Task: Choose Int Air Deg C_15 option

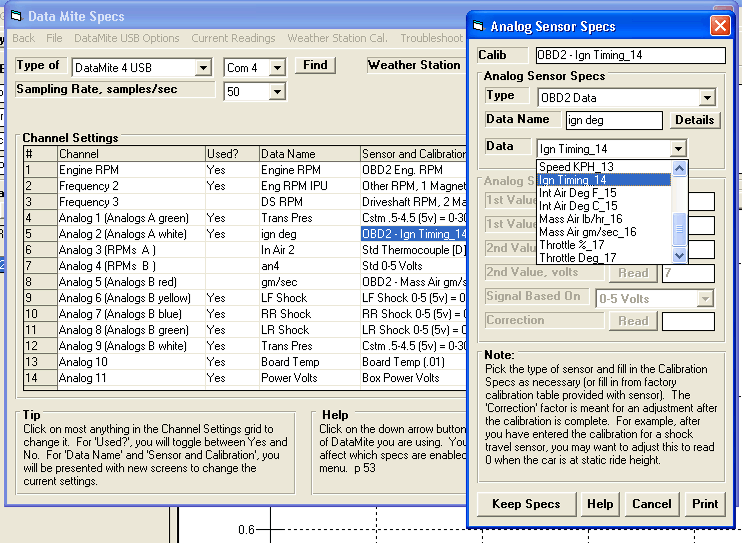Action: [x=604, y=206]
